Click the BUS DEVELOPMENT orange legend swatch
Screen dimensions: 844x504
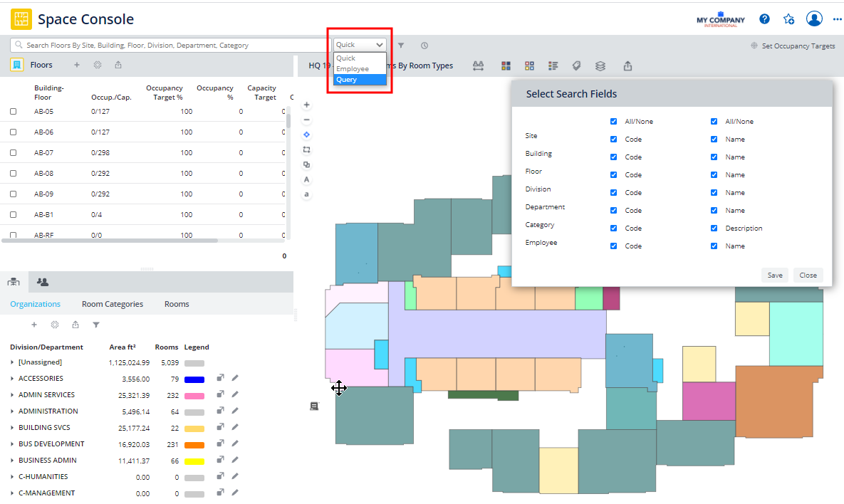pyautogui.click(x=194, y=445)
